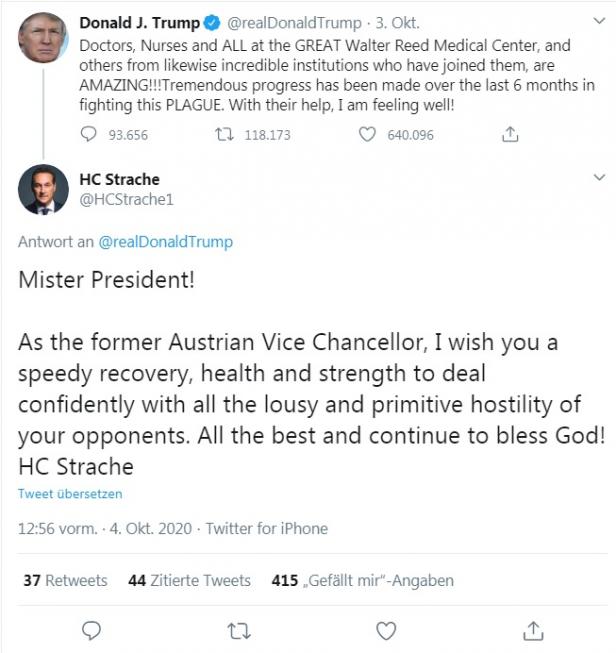Screen dimensions: 616x653
Task: Like Trump's tweet with 640.096 likes
Action: point(368,134)
